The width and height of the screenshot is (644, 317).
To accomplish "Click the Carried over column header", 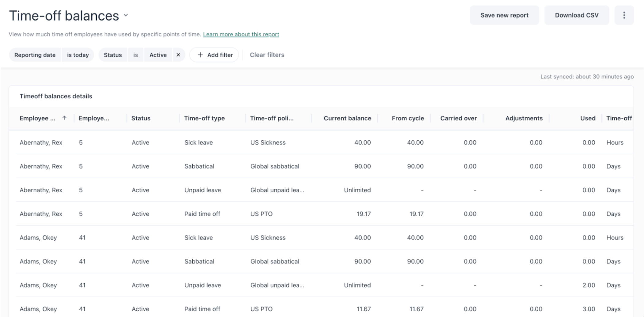I will (458, 118).
